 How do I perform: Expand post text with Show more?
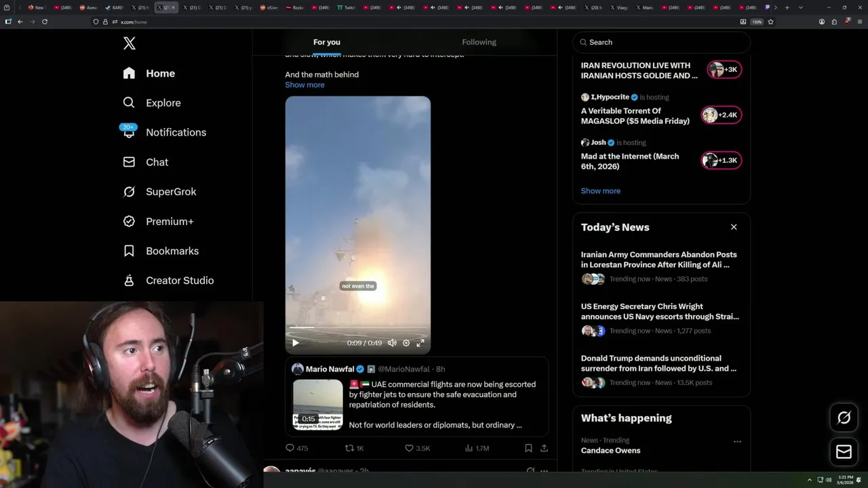pyautogui.click(x=304, y=85)
